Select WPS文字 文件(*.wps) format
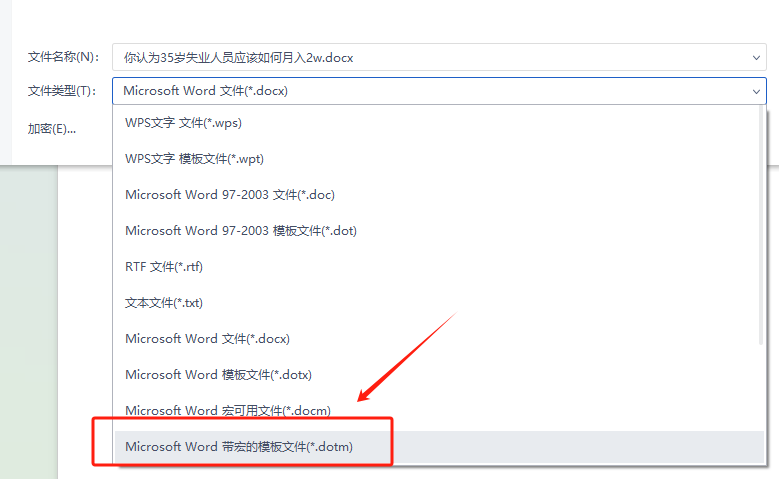Viewport: 779px width, 479px height. point(437,123)
